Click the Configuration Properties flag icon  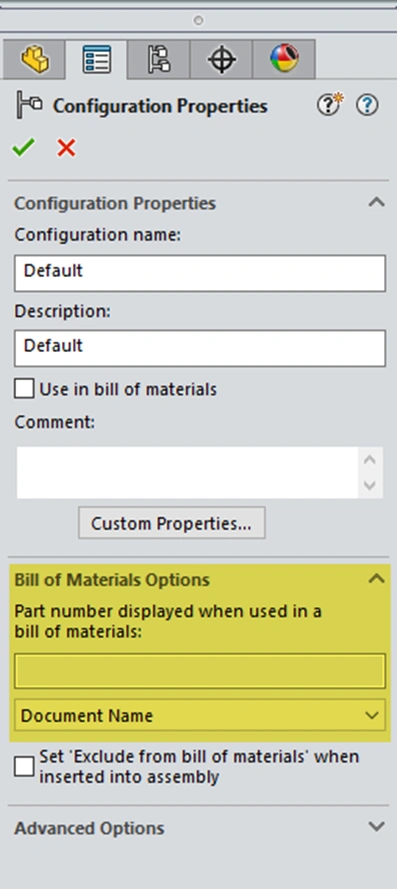28,105
